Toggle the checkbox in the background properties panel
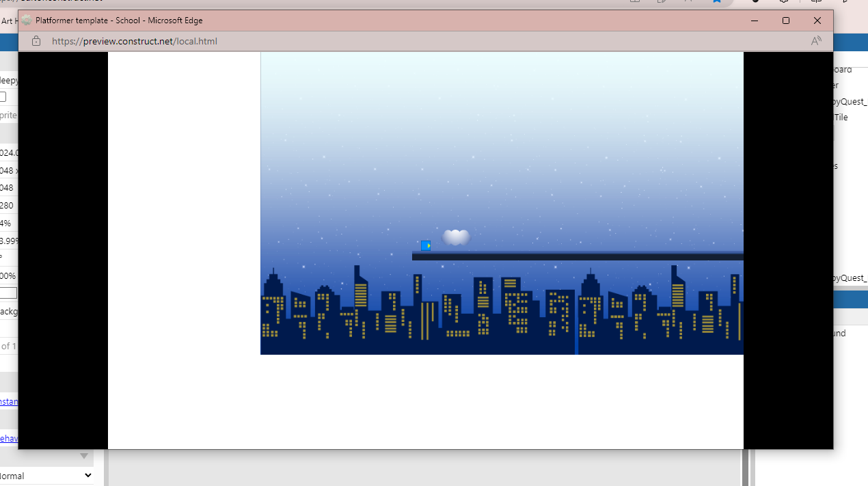Viewport: 868px width, 486px height. 2,97
